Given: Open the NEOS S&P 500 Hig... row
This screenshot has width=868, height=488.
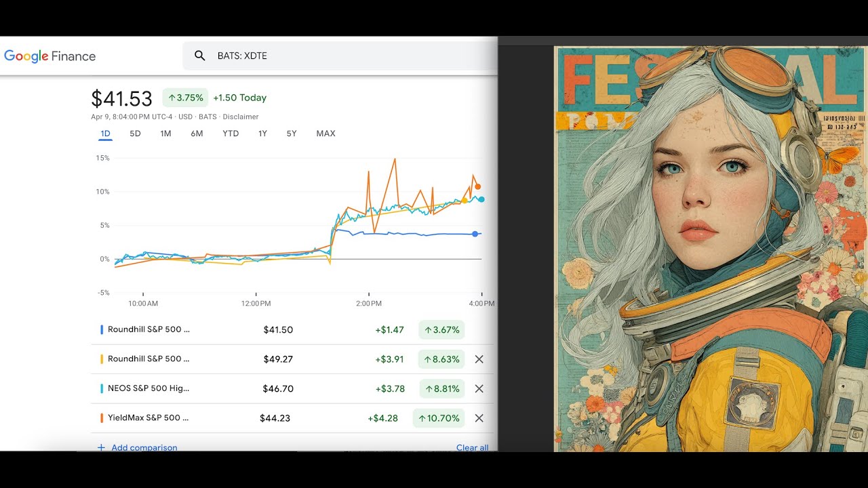Looking at the screenshot, I should coord(292,389).
